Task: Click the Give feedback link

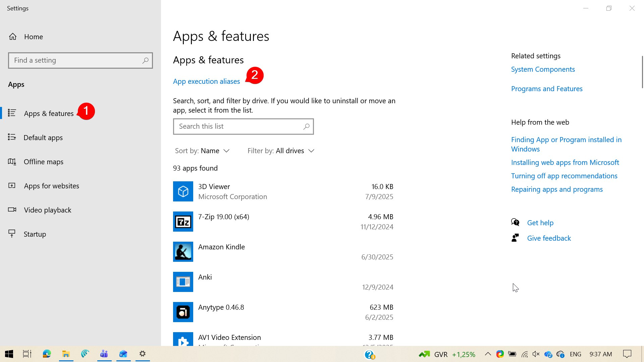Action: point(549,238)
